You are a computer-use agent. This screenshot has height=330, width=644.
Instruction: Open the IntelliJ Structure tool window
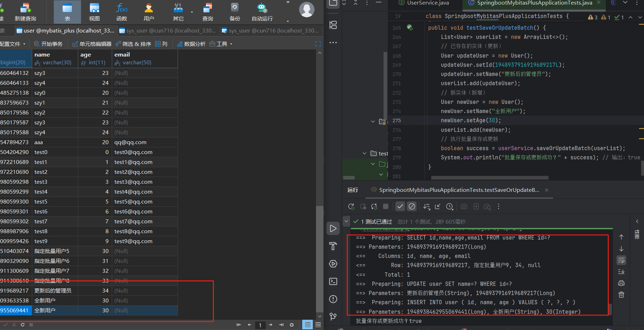click(333, 25)
